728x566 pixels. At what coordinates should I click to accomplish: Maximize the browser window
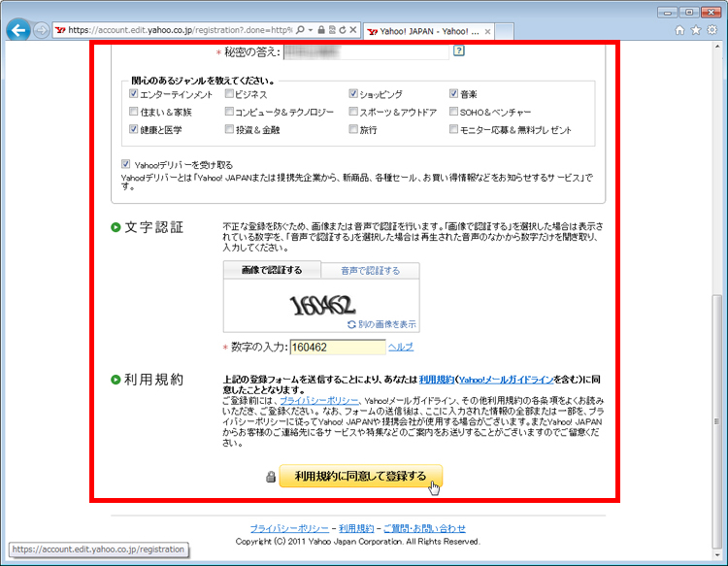[689, 12]
